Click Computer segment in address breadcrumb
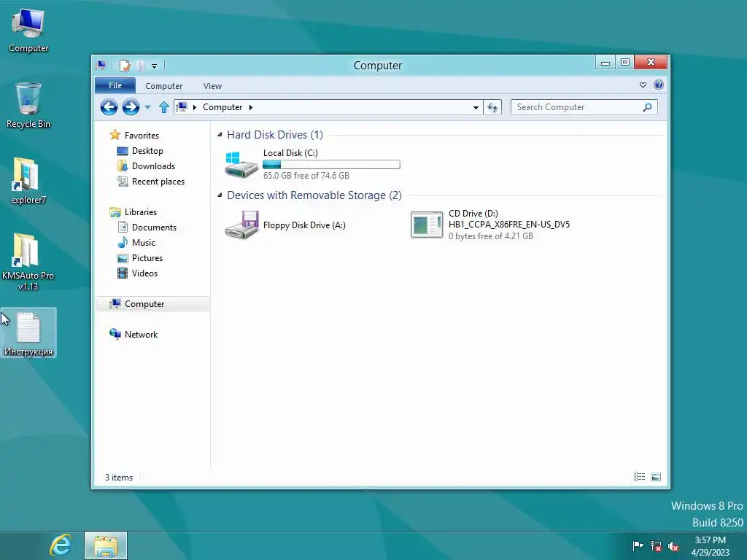This screenshot has width=747, height=560. point(222,107)
